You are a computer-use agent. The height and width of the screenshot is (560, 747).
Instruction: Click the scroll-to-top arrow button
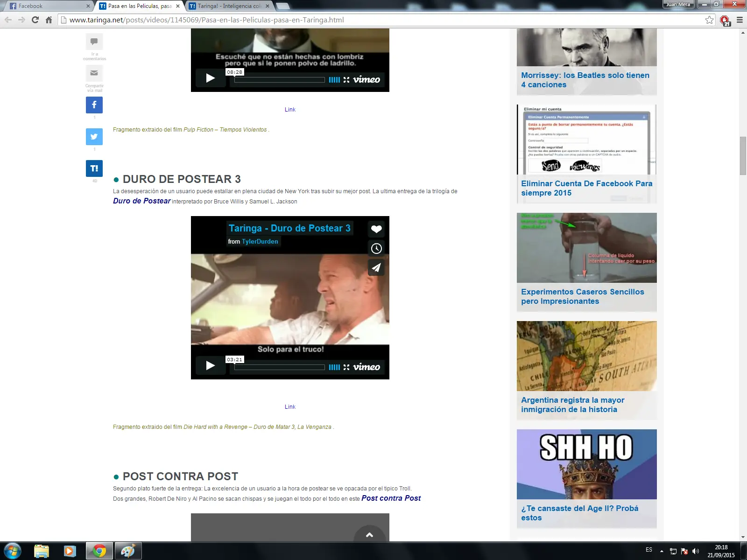pyautogui.click(x=369, y=534)
